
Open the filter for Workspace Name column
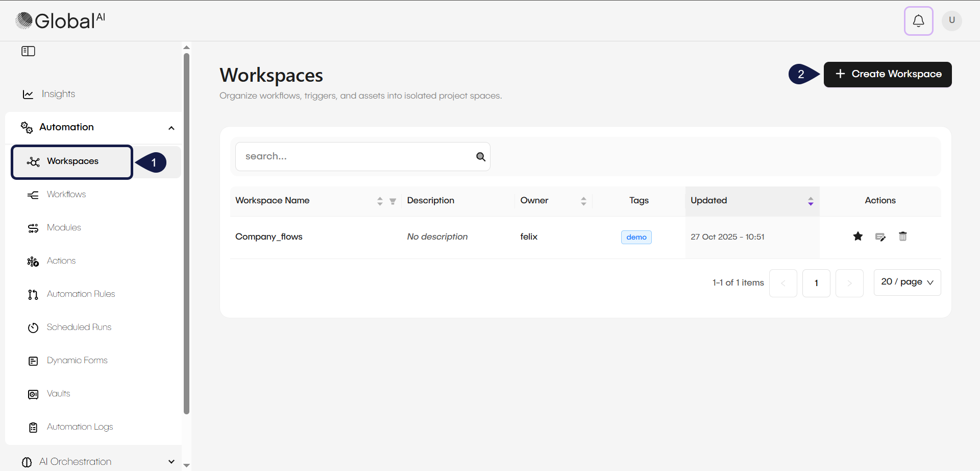coord(393,201)
